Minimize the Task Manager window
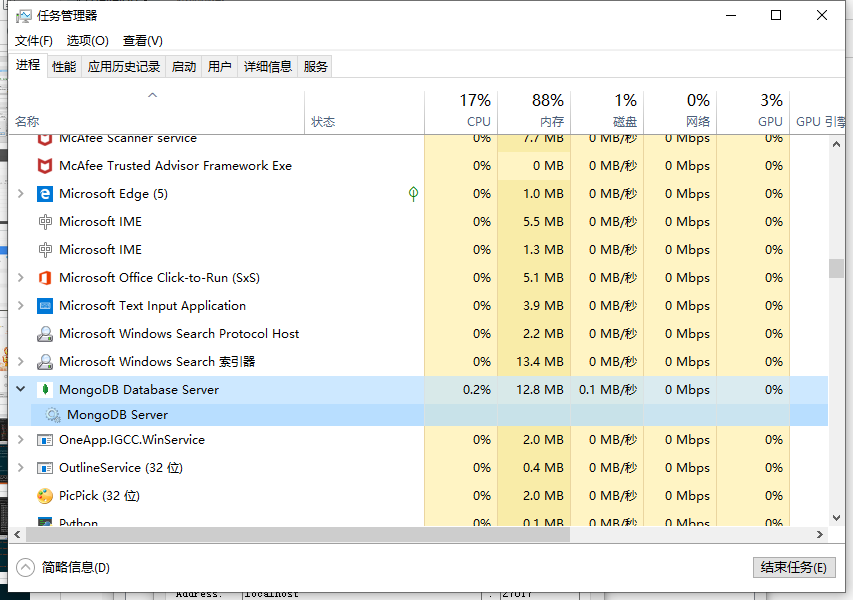This screenshot has height=600, width=853. pos(731,15)
